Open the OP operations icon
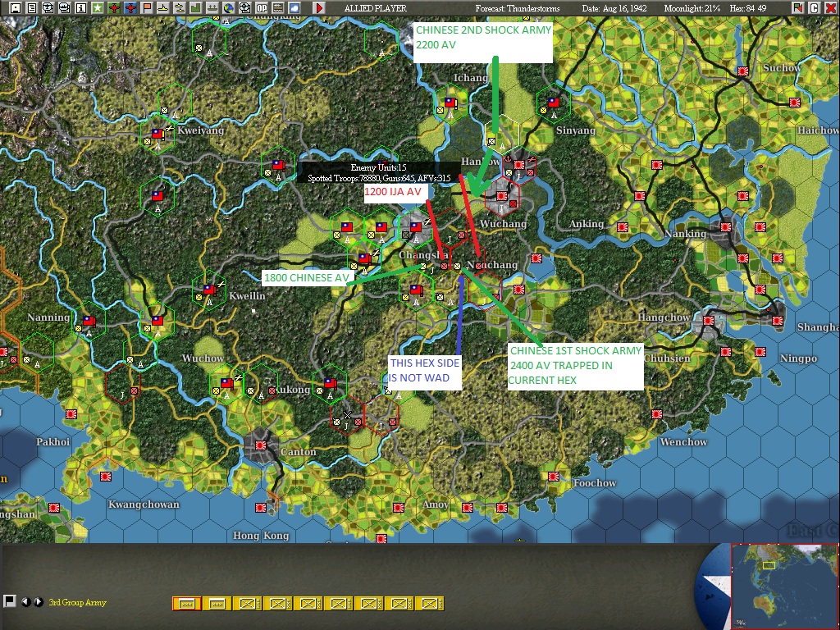 tap(262, 8)
